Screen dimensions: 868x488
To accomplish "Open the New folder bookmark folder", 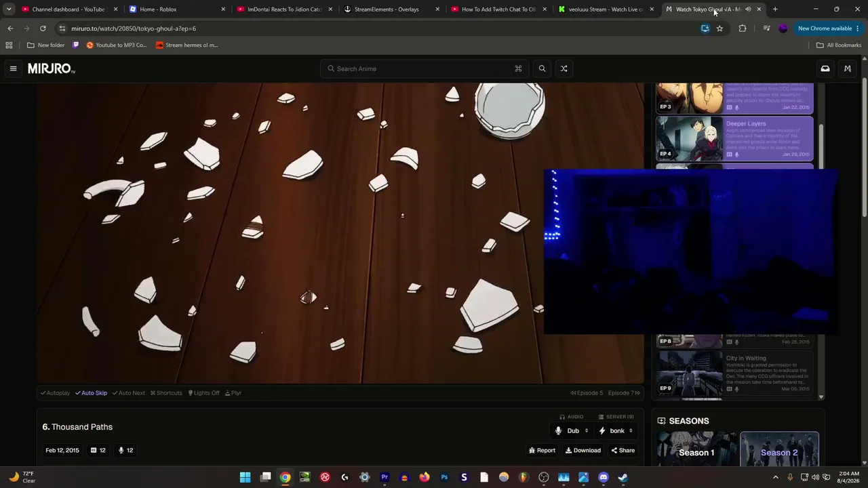I will click(x=45, y=45).
